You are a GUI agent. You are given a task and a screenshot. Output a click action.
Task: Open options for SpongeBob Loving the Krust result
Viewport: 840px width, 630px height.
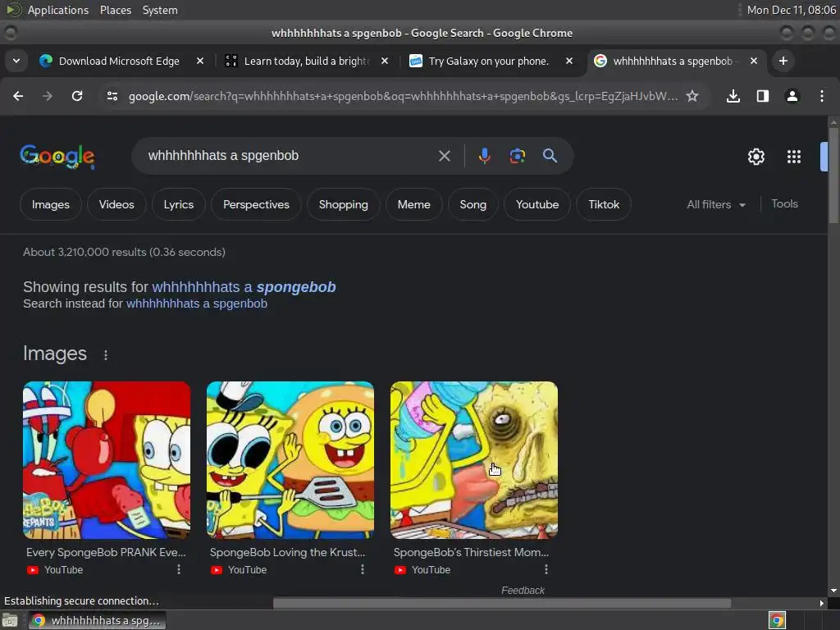(x=362, y=569)
